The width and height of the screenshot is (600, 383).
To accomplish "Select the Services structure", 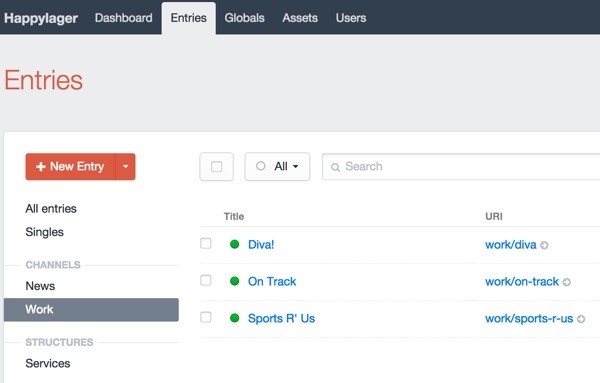I will [48, 363].
